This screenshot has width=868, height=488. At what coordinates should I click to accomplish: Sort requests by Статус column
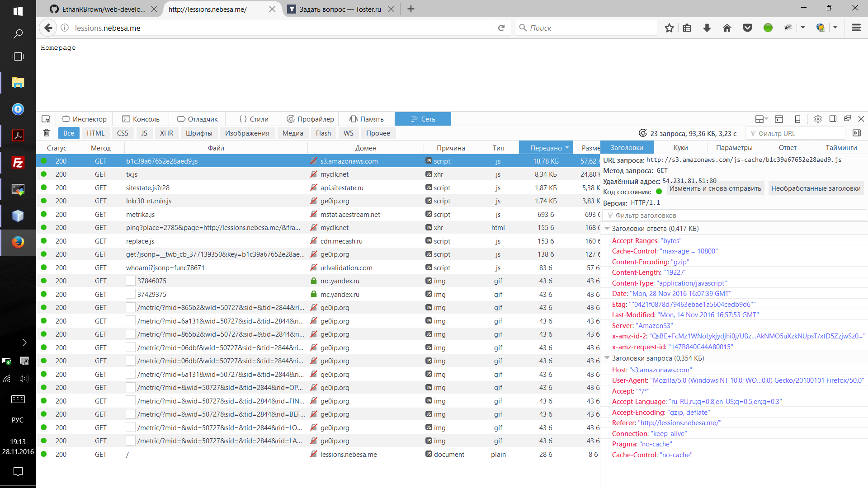coord(57,148)
